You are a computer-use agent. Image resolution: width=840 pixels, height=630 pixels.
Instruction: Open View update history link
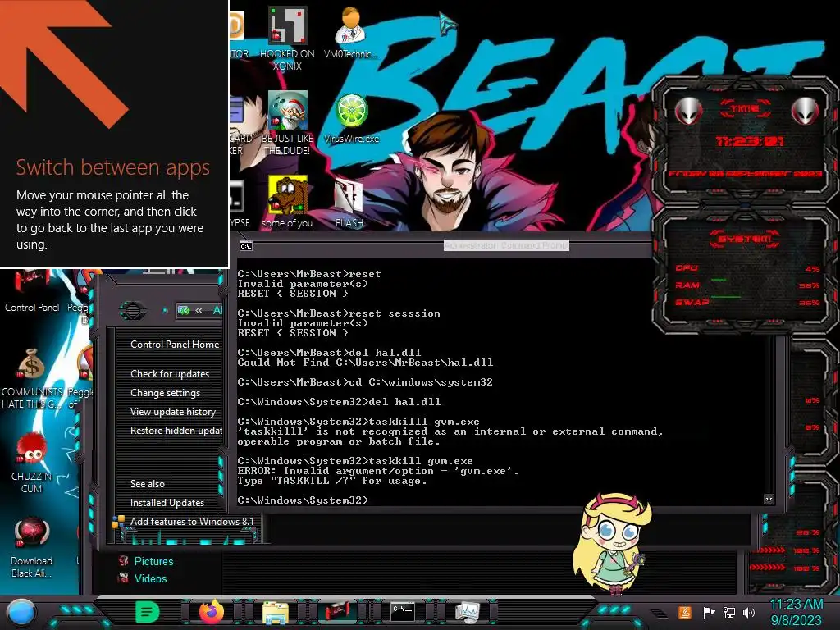click(173, 412)
